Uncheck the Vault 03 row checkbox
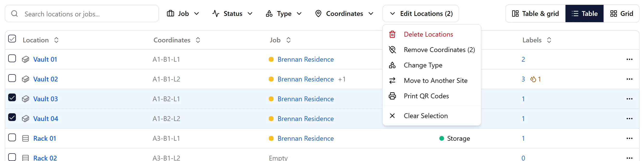644x161 pixels. click(12, 98)
